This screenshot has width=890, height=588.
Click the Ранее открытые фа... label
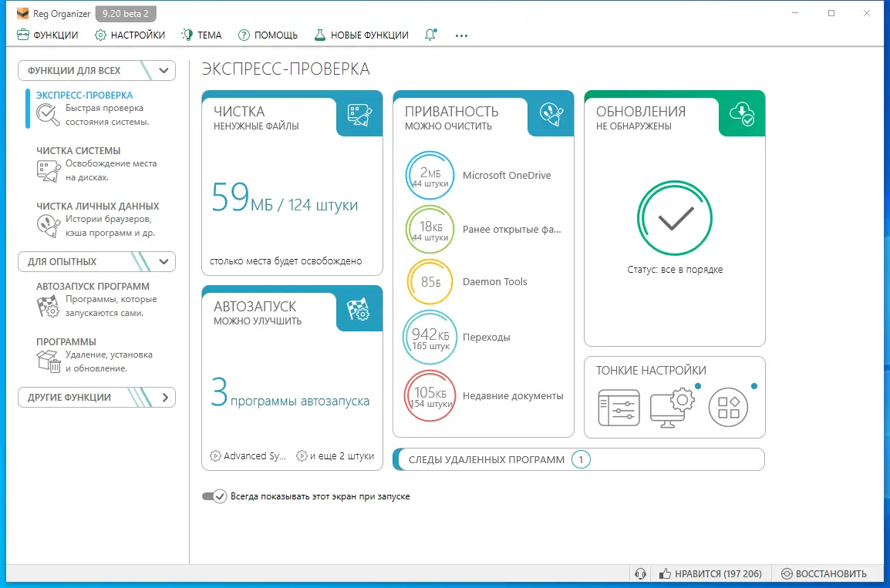[x=512, y=230]
